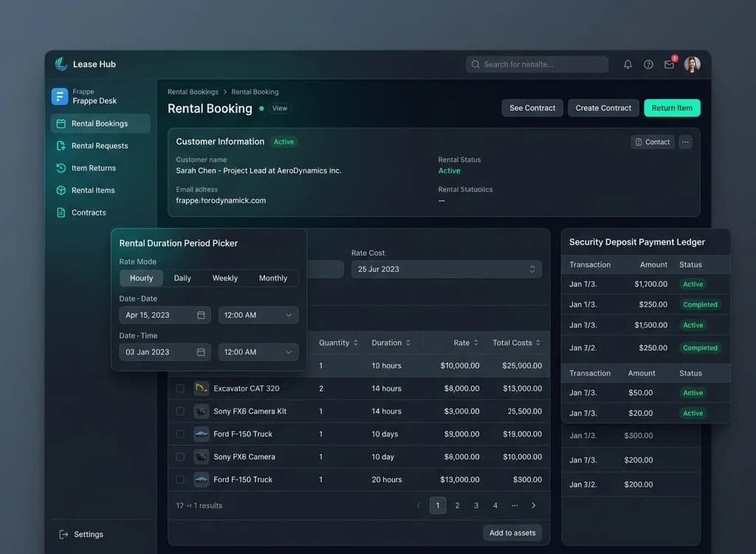Open Rental Requests in sidebar
Screen dimensions: 756x554
(100, 146)
